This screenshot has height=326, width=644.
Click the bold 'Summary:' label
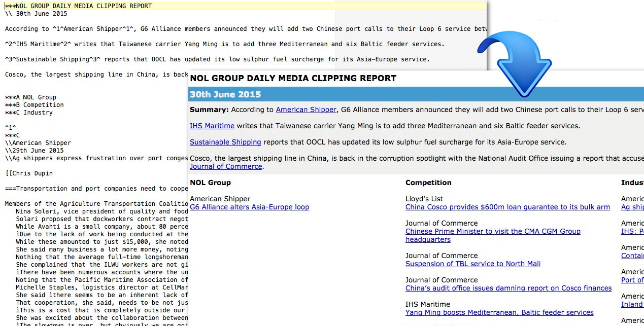[x=209, y=110]
